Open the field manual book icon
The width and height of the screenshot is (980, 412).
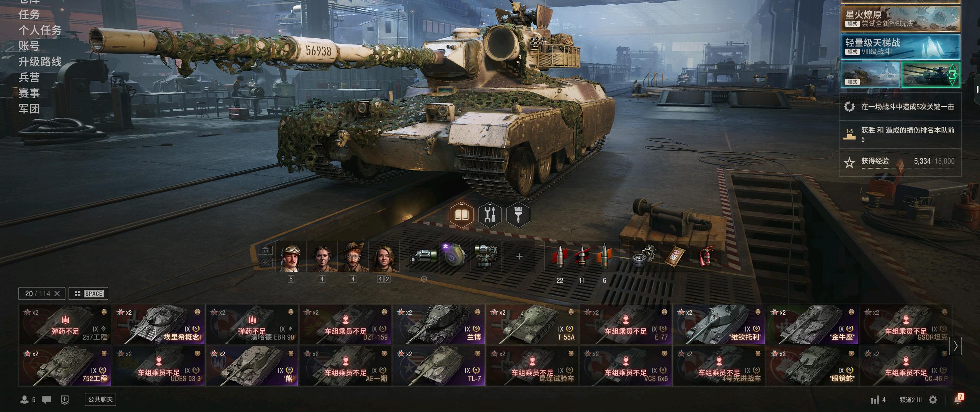[461, 215]
